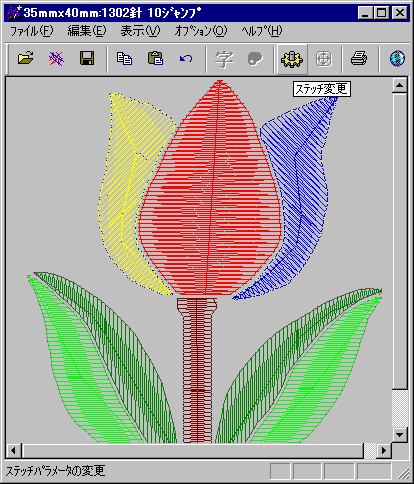Paste using the clipboard toolbar icon

pos(156,58)
